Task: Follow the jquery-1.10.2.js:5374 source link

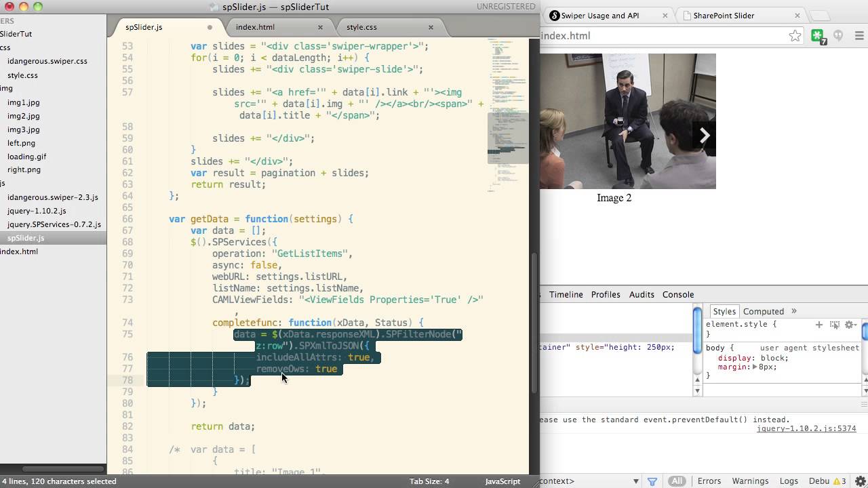Action: click(x=806, y=428)
